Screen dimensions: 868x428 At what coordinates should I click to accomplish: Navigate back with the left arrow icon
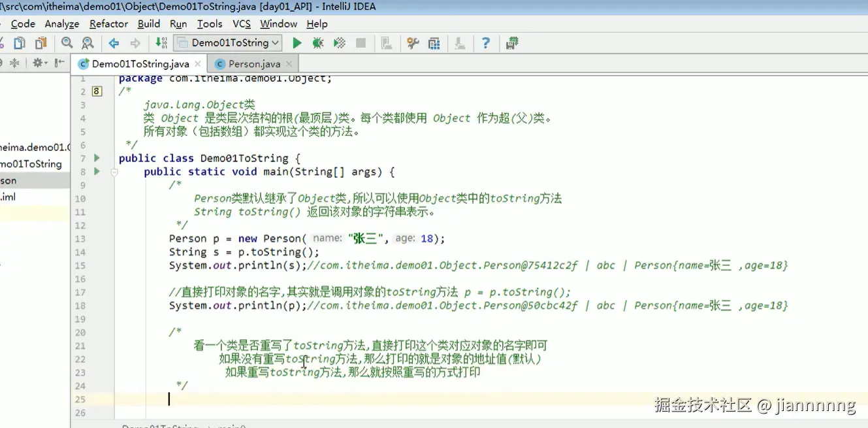click(114, 42)
